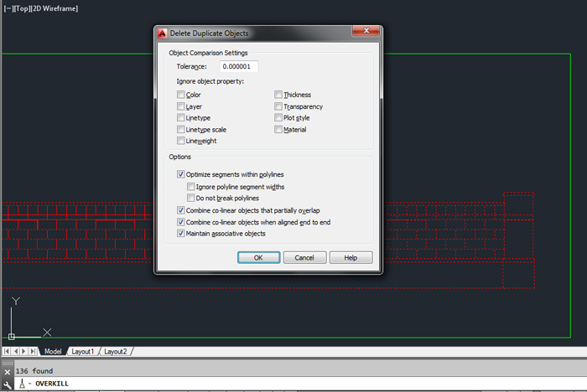The width and height of the screenshot is (587, 392).
Task: Enable the Lineweight checkbox
Action: (181, 141)
